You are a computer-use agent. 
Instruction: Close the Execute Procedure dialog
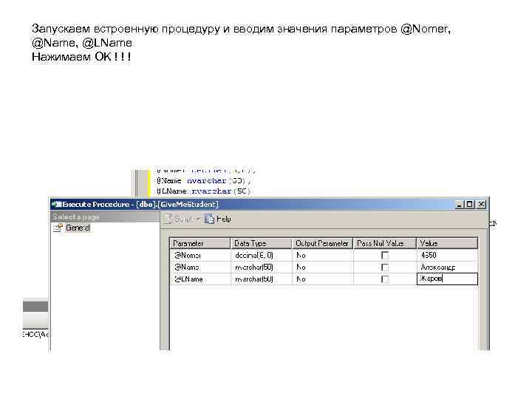pyautogui.click(x=481, y=204)
